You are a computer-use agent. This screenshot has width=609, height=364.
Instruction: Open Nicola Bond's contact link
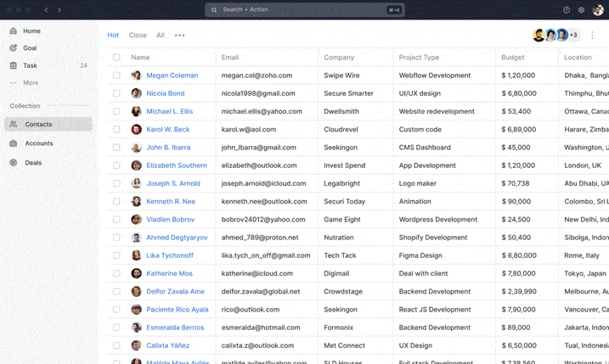pyautogui.click(x=165, y=93)
